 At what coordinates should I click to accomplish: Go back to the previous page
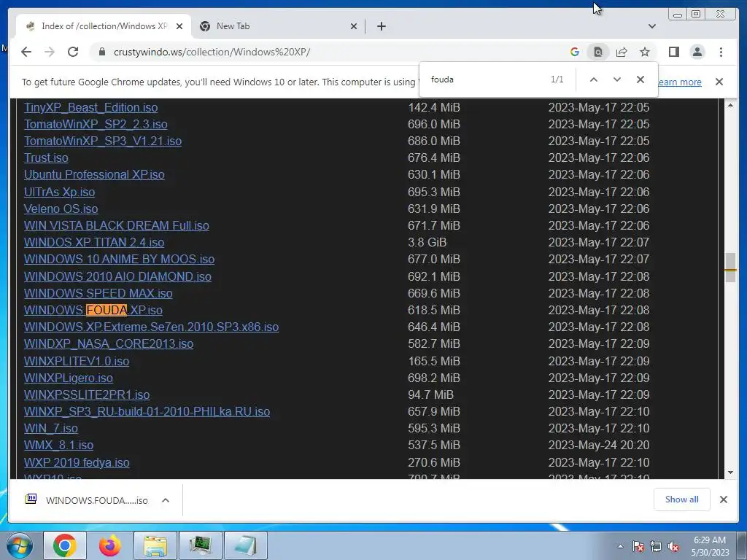[26, 52]
